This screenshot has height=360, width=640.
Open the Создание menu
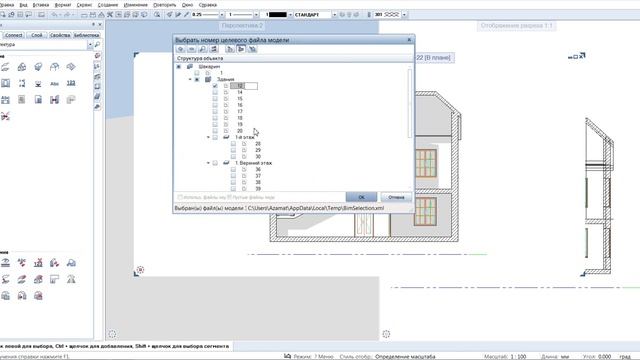(108, 5)
